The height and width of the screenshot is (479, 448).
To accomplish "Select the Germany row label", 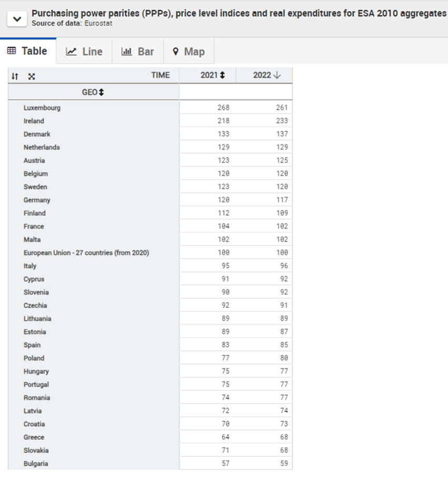I will point(37,200).
